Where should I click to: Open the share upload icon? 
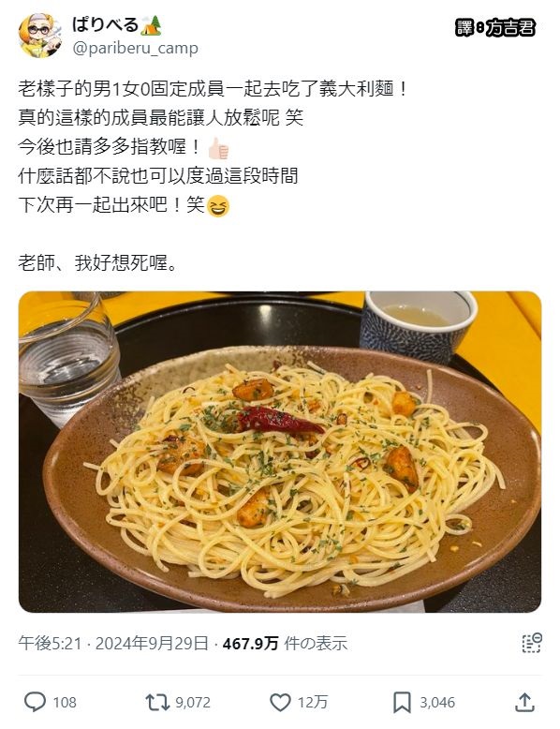pos(524,702)
